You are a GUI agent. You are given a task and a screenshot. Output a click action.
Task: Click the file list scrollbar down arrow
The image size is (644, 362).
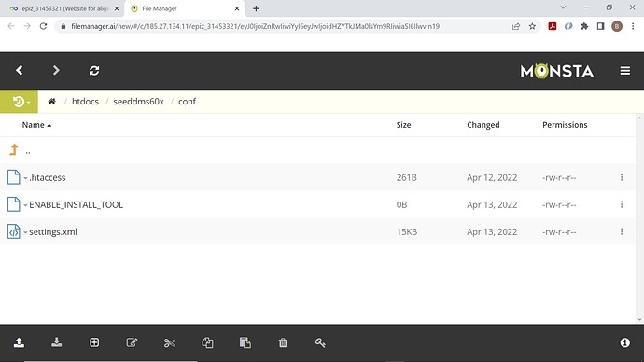click(639, 320)
